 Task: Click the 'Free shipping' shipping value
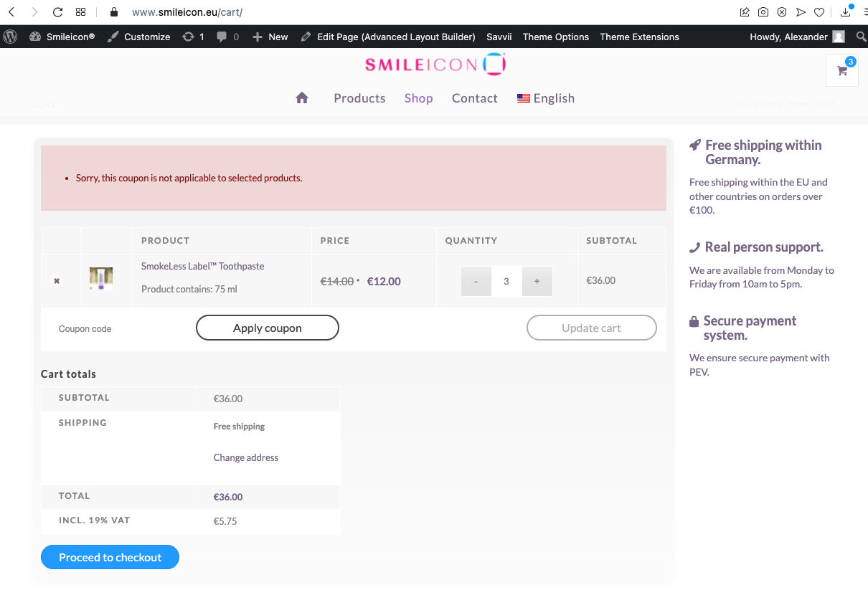pyautogui.click(x=239, y=426)
